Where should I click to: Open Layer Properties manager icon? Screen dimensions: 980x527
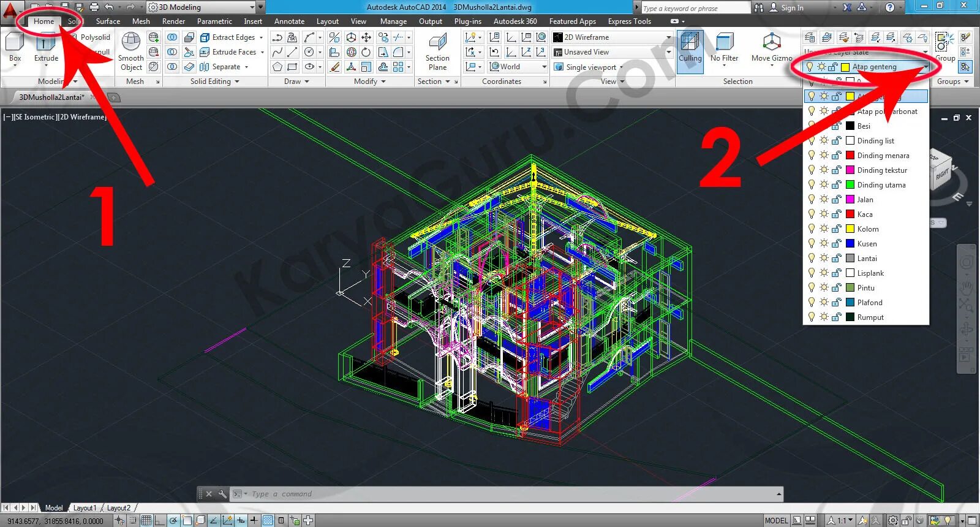click(x=809, y=37)
